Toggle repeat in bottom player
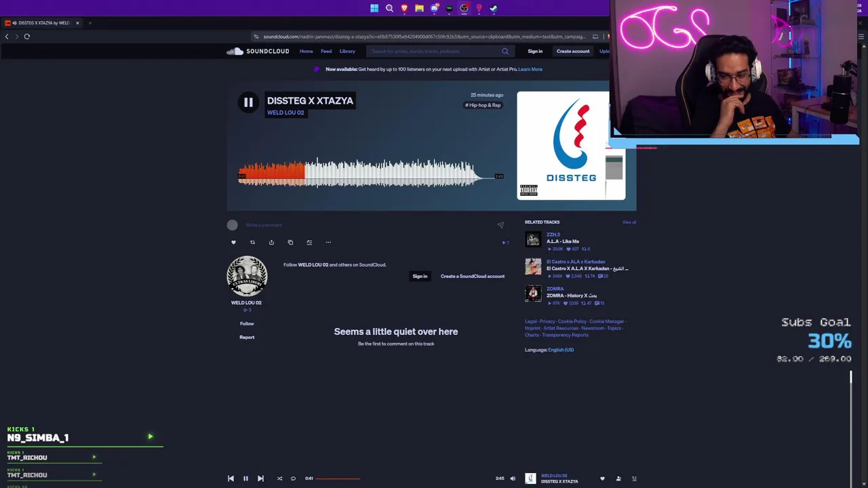868x488 pixels. coord(293,479)
